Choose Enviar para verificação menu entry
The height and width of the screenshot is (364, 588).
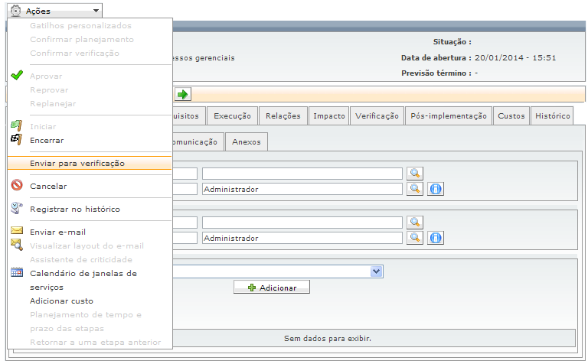pos(77,163)
